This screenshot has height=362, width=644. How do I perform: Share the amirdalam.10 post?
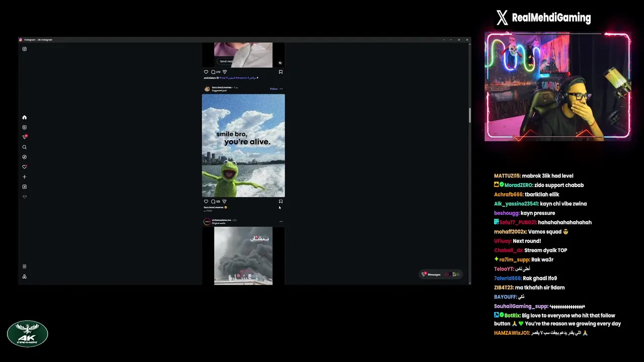224,72
